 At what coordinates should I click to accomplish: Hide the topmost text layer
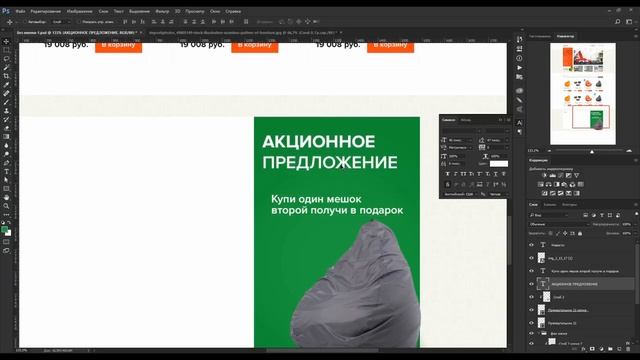531,245
